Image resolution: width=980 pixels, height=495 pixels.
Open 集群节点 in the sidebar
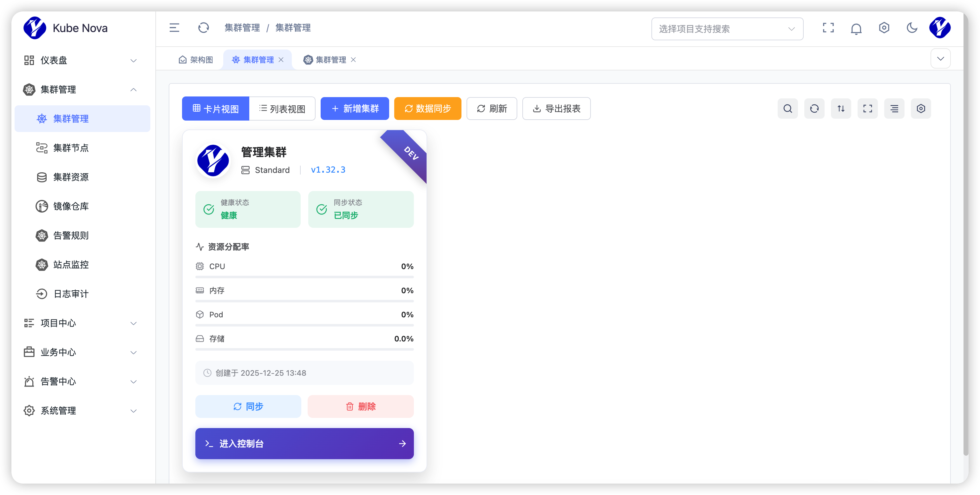71,148
